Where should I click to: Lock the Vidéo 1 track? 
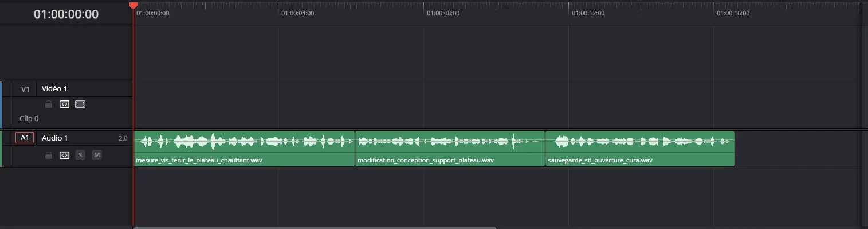(x=49, y=104)
